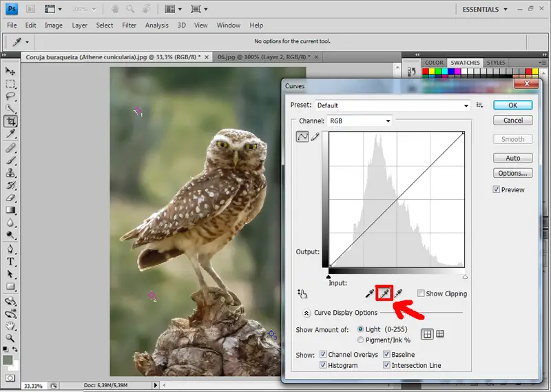The width and height of the screenshot is (551, 392).
Task: Enable the Show Clipping checkbox
Action: [x=421, y=293]
